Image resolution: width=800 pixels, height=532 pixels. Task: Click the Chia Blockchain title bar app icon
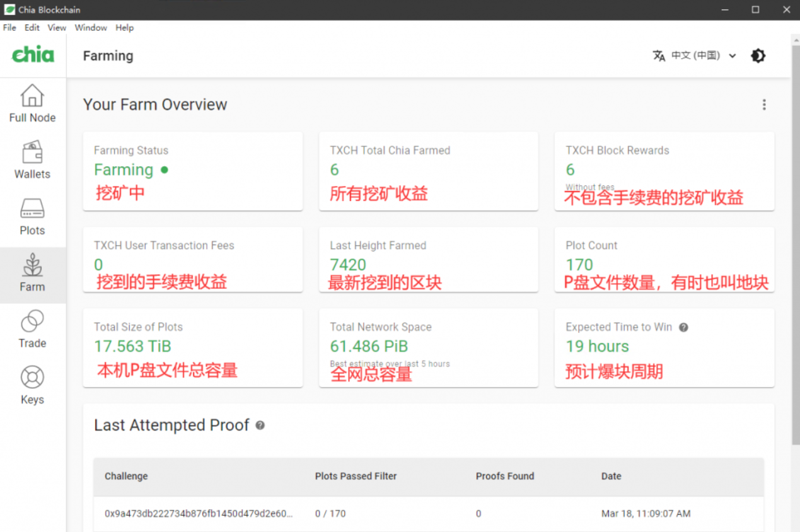pyautogui.click(x=10, y=9)
